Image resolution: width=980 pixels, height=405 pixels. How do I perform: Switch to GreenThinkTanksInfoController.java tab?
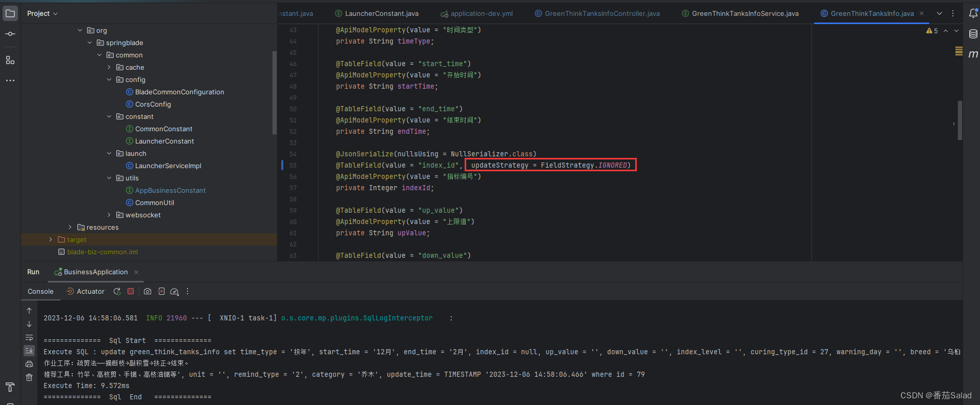click(597, 13)
